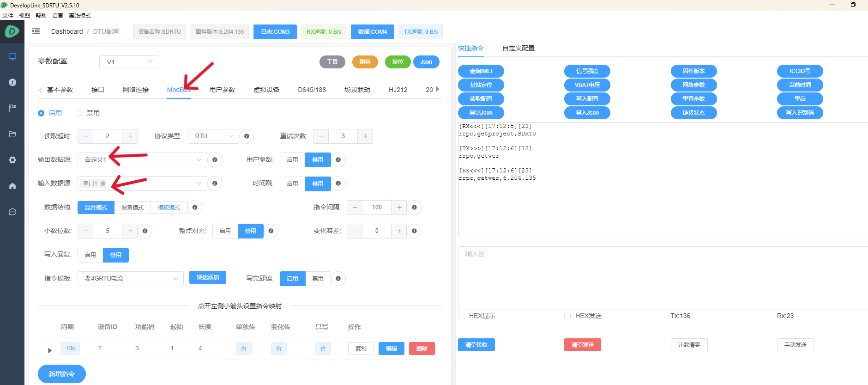This screenshot has width=868, height=385.
Task: Switch to 自定义配置 tab
Action: (x=518, y=48)
